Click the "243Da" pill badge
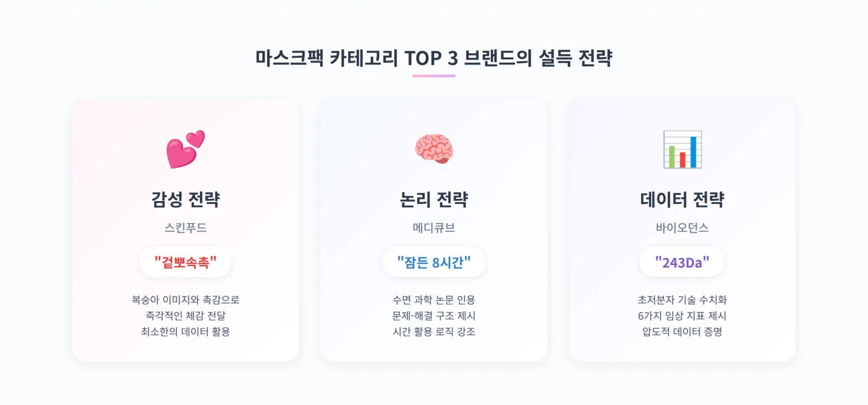Image resolution: width=868 pixels, height=405 pixels. [682, 262]
